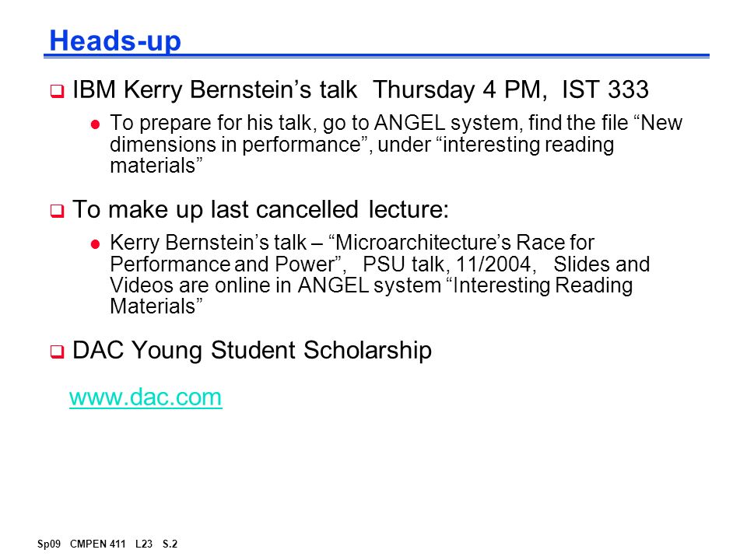
Task: Select the red square bullet beside IBM Kerry Bernstein's talk
Action: point(57,91)
